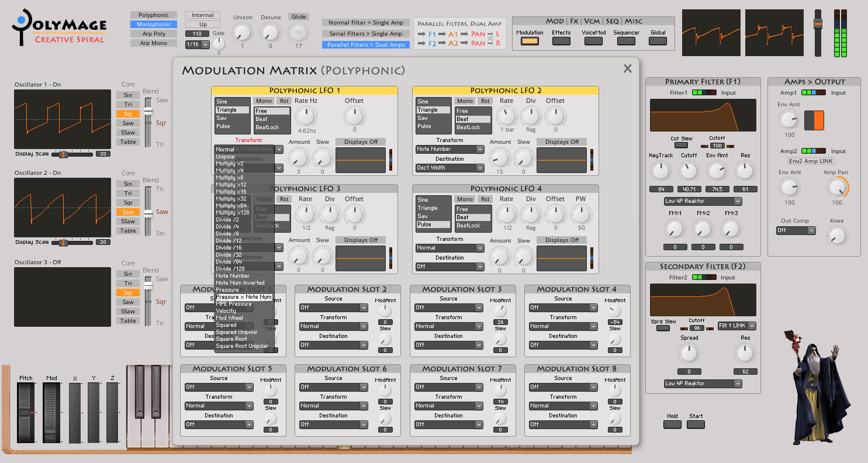Click the Hold button indicator

click(x=672, y=424)
